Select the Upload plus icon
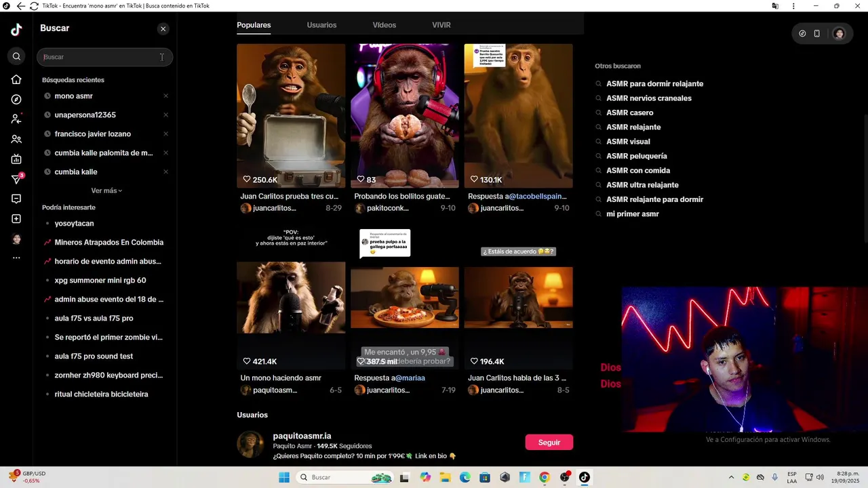 click(x=16, y=219)
